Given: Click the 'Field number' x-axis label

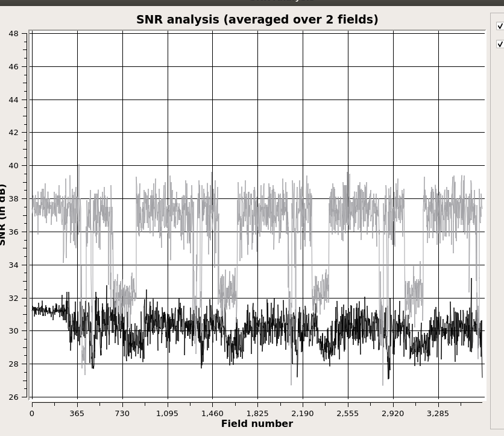Looking at the screenshot, I should [257, 423].
